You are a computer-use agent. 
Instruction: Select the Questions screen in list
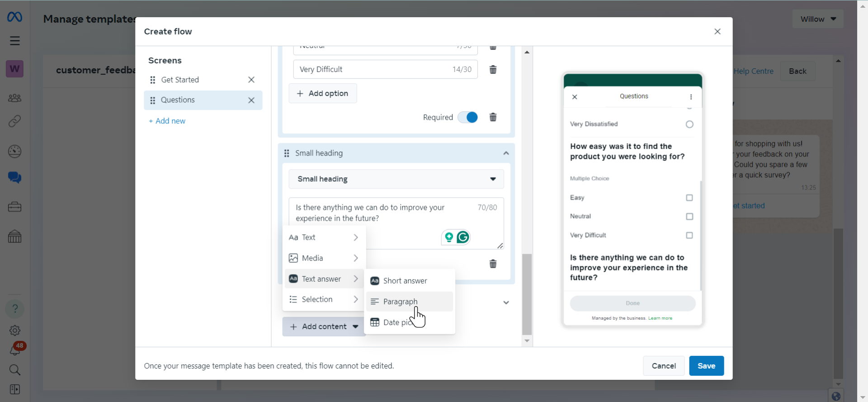click(203, 100)
